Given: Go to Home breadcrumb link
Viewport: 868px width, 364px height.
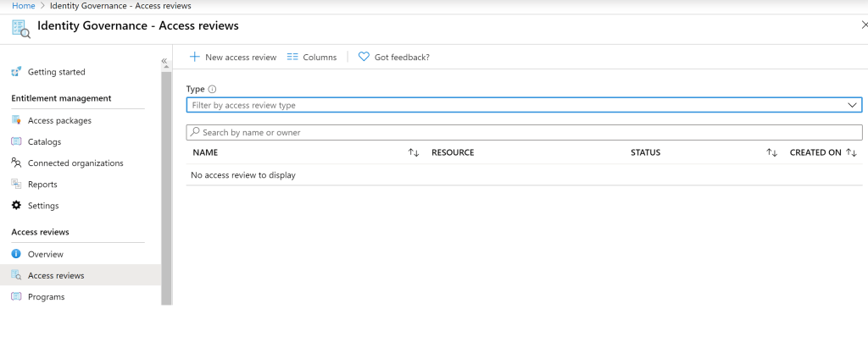Looking at the screenshot, I should 23,6.
